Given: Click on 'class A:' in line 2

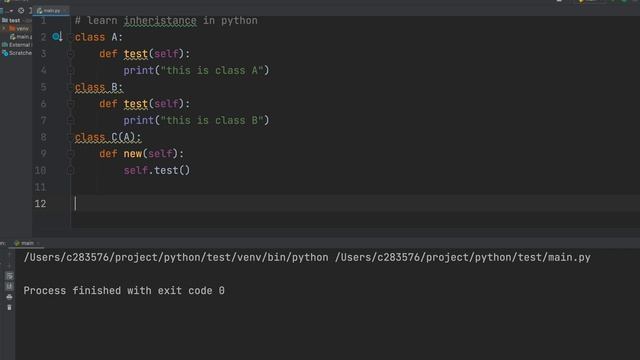Looking at the screenshot, I should 99,37.
